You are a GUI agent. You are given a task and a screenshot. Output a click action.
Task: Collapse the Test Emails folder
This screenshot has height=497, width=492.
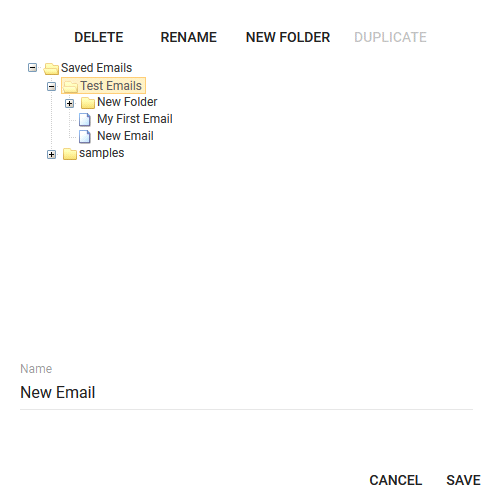tap(51, 87)
